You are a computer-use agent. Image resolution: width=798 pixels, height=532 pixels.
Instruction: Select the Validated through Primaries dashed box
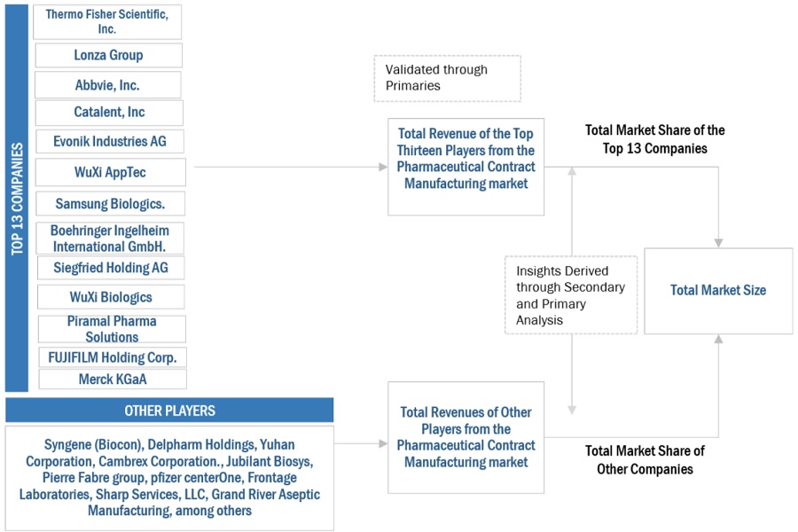449,78
